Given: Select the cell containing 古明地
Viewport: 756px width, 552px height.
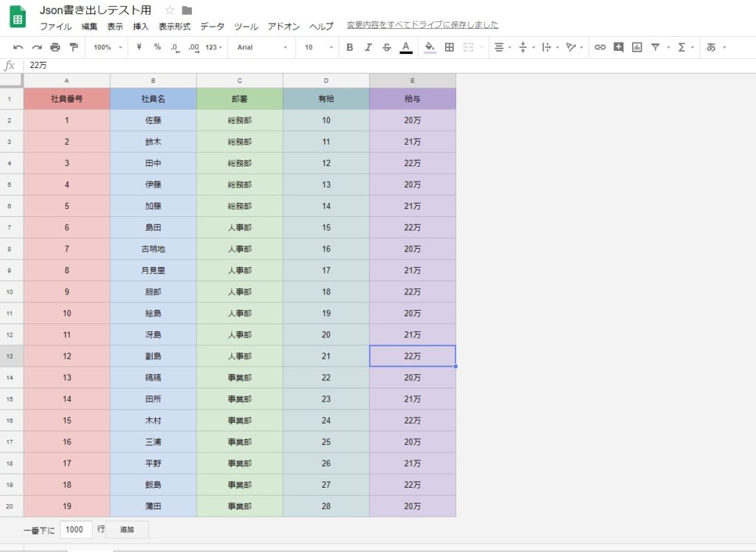Looking at the screenshot, I should pyautogui.click(x=153, y=249).
